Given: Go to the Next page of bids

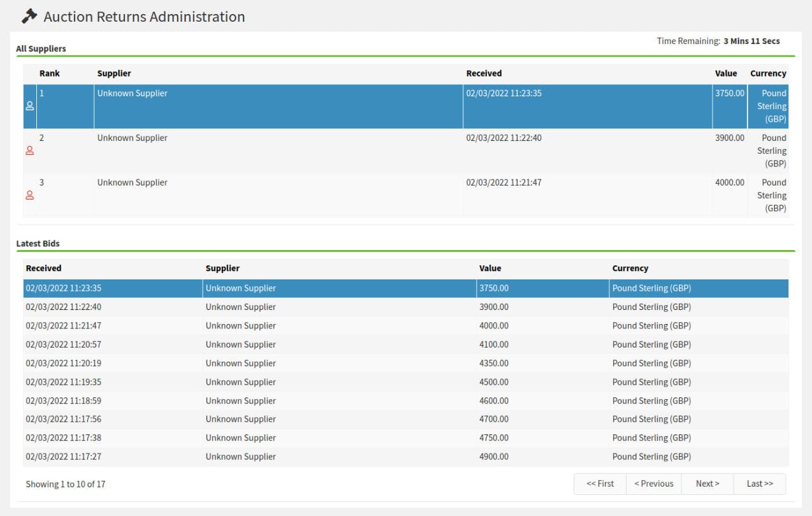Looking at the screenshot, I should click(707, 483).
